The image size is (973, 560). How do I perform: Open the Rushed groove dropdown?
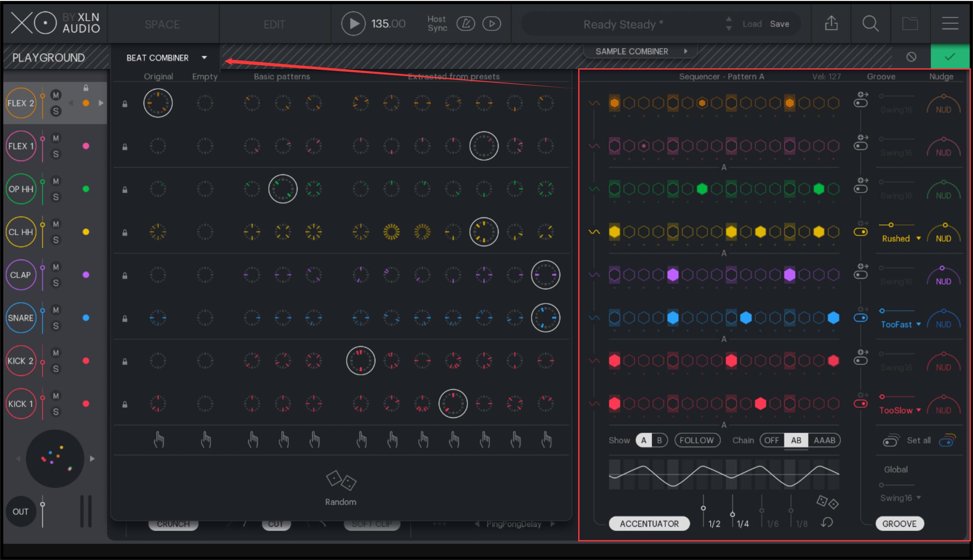click(919, 239)
